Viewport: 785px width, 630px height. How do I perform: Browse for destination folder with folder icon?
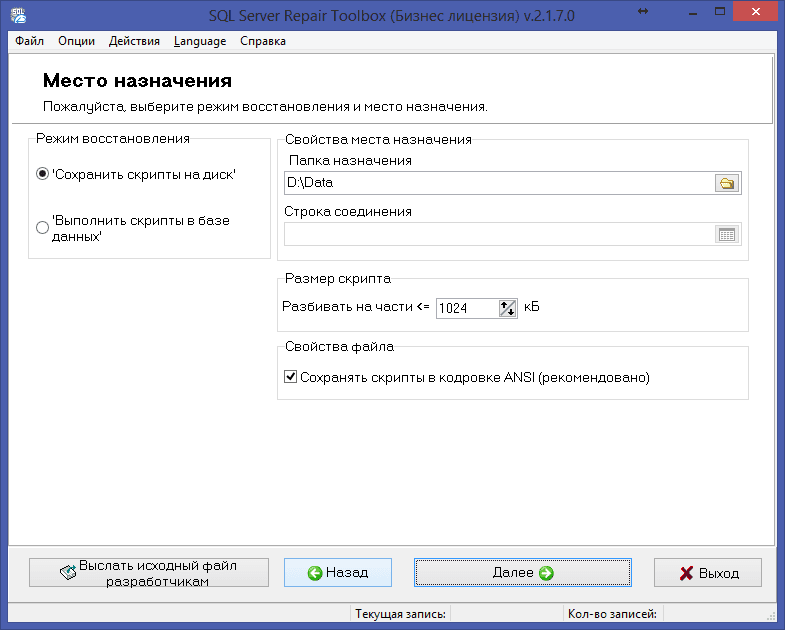[x=727, y=183]
